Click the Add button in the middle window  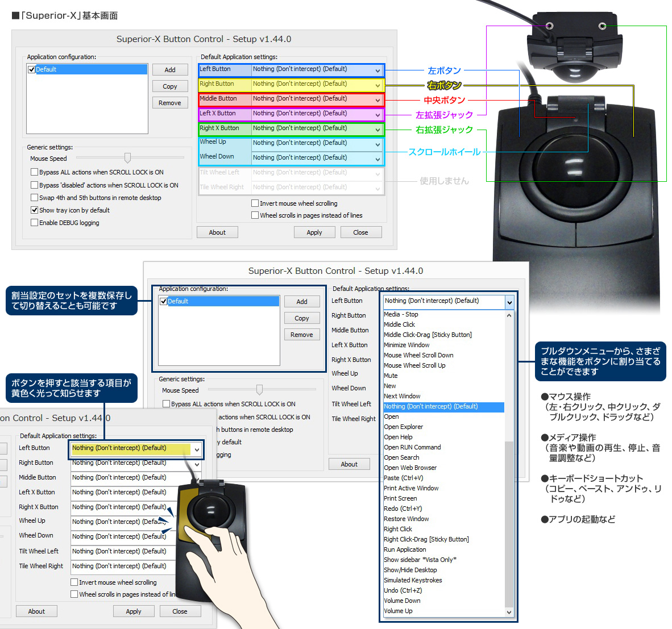(x=302, y=302)
